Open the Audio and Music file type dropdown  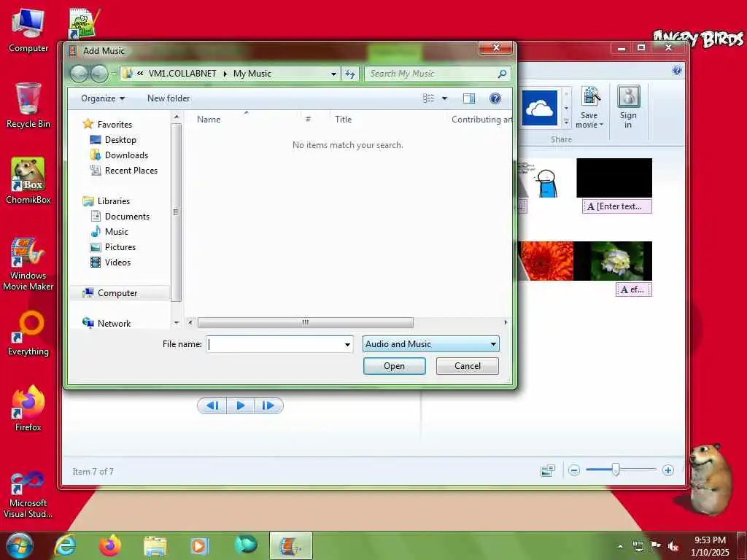(x=430, y=344)
